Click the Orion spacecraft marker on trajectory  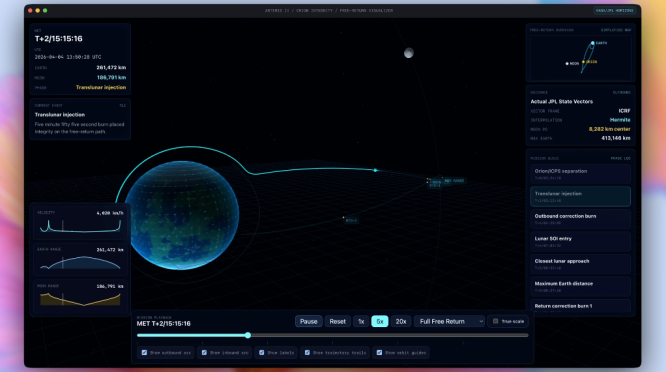375,170
